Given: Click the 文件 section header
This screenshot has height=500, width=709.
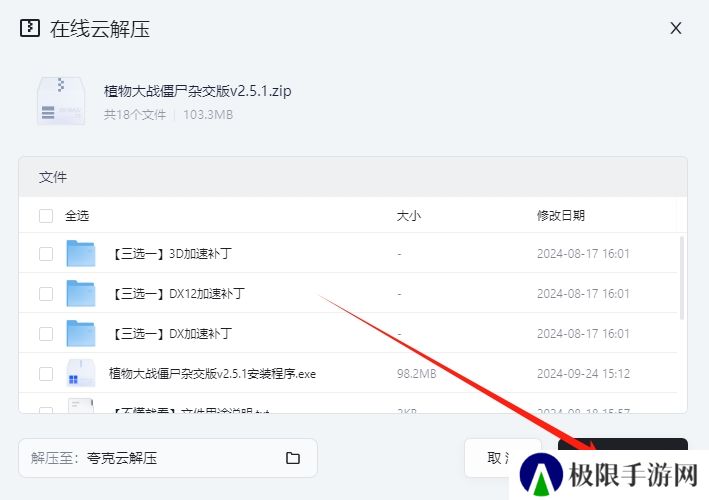Looking at the screenshot, I should pyautogui.click(x=52, y=177).
